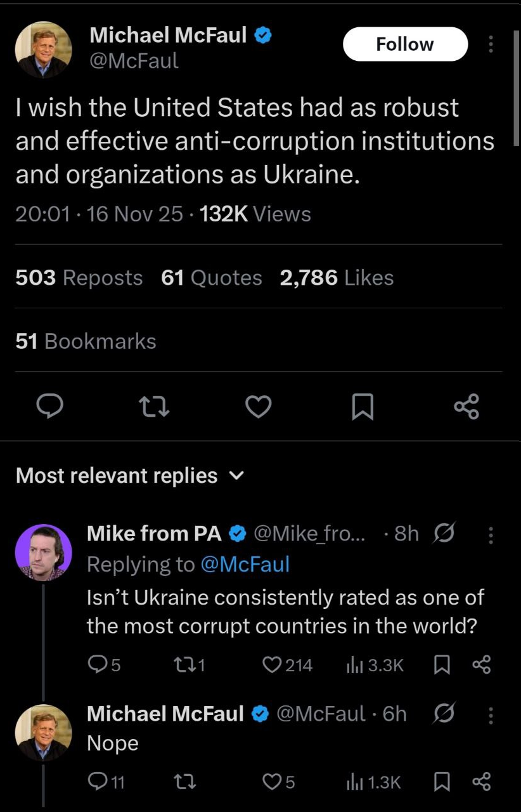View the 503 Reposts list
This screenshot has width=521, height=812.
(79, 278)
